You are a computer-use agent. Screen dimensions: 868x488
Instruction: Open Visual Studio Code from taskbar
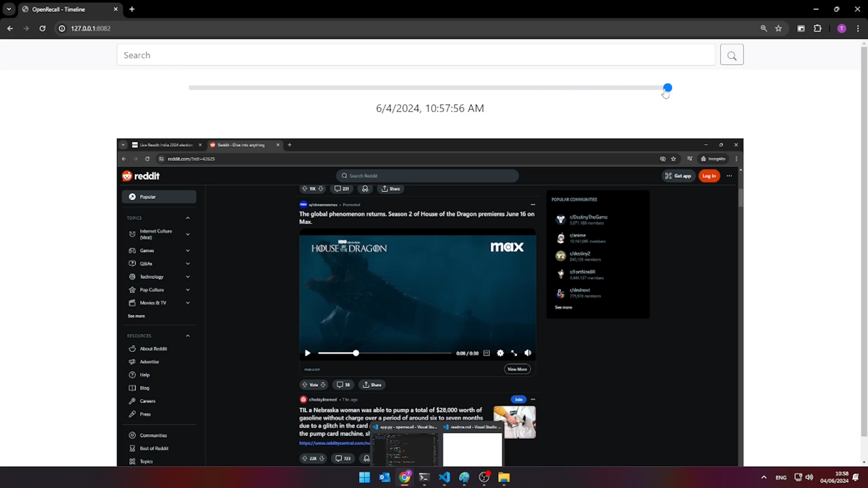click(444, 478)
